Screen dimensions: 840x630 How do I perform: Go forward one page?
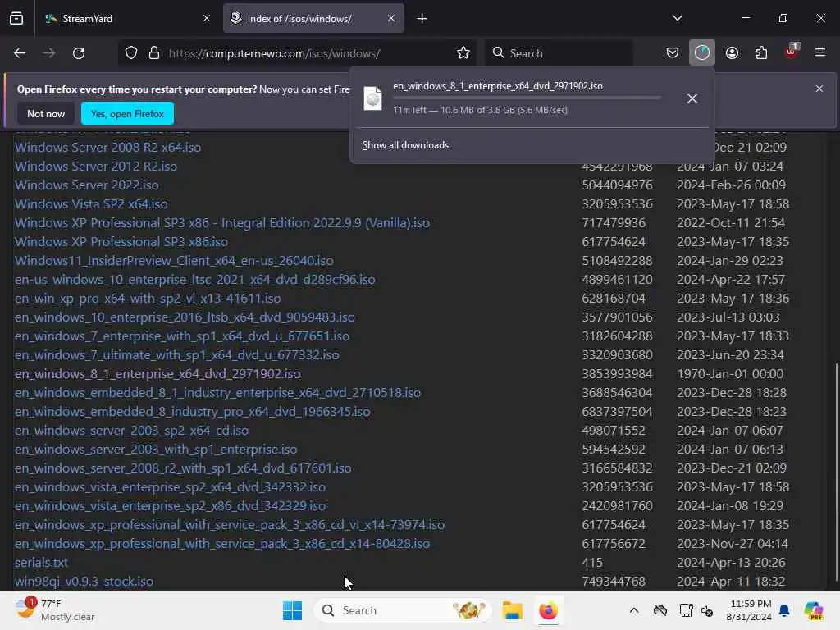(x=49, y=53)
